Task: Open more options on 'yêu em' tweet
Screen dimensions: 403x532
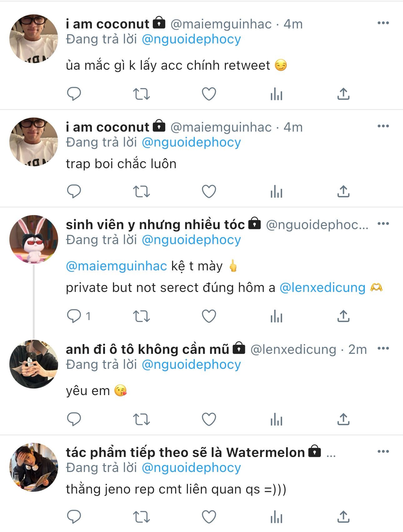Action: click(x=383, y=349)
